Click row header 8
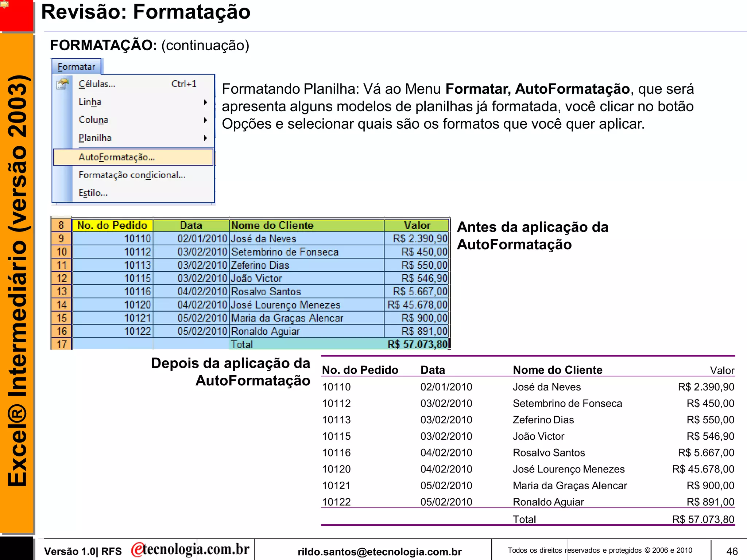Image resolution: width=747 pixels, height=560 pixels. pyautogui.click(x=61, y=225)
